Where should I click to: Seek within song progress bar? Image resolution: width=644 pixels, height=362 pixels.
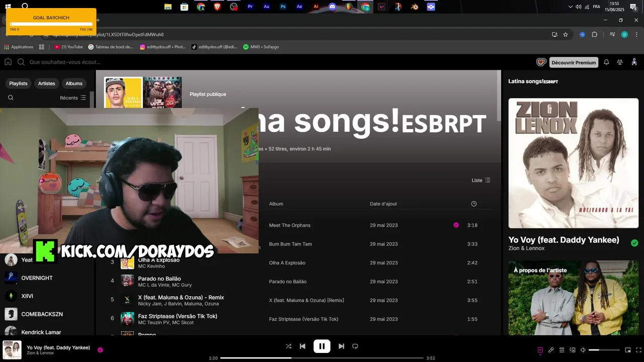click(322, 358)
